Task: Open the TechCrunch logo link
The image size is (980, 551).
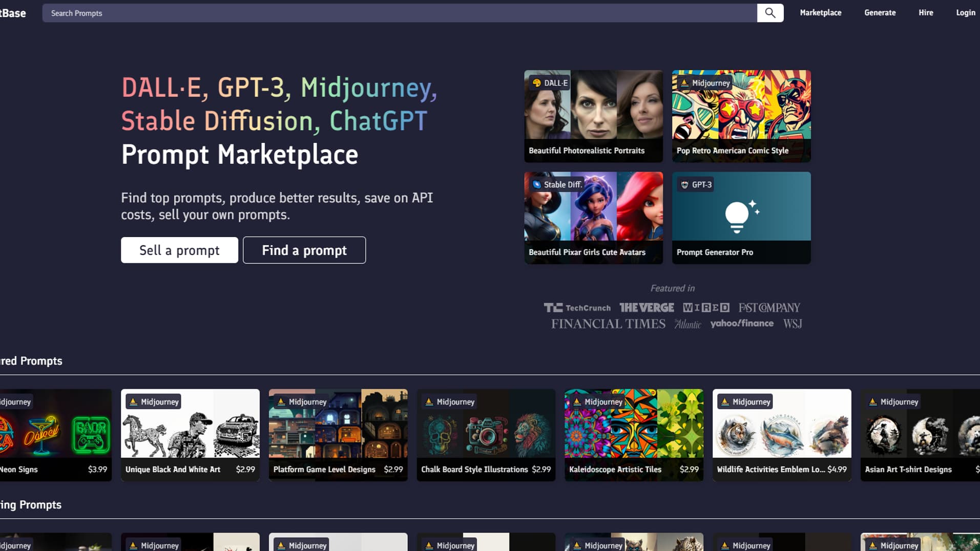Action: (577, 308)
